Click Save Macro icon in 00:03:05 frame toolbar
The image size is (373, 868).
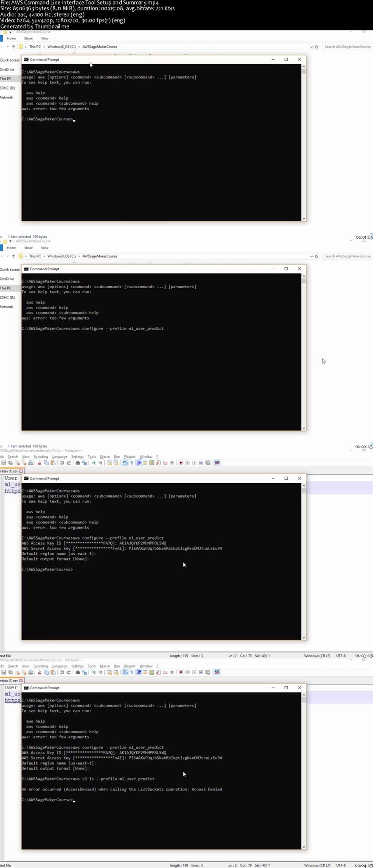coord(208,463)
